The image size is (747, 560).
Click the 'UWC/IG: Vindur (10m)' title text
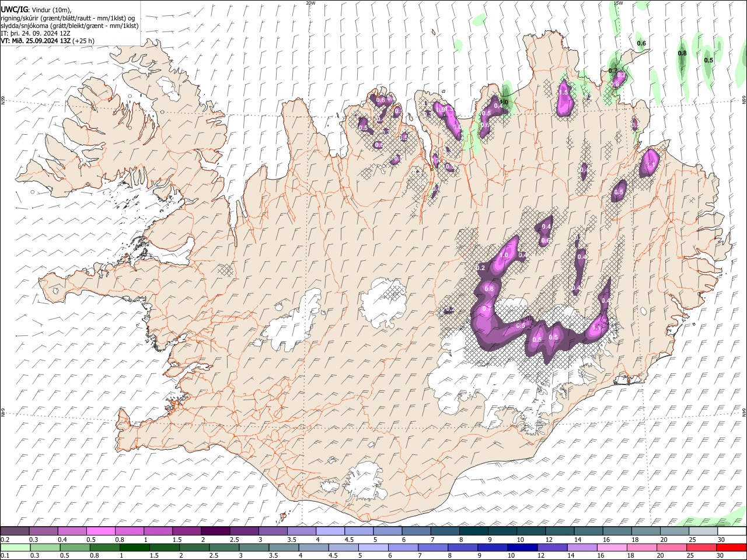tap(36, 10)
